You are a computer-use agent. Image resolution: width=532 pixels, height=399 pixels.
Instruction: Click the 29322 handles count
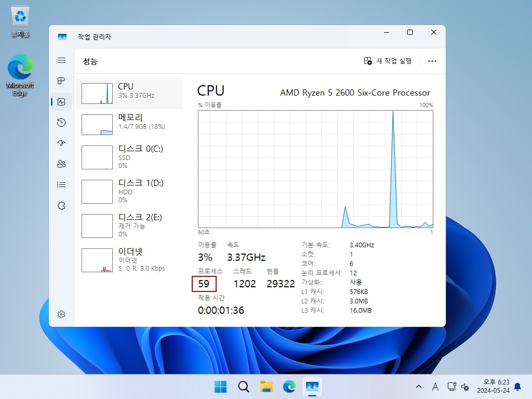pos(281,284)
